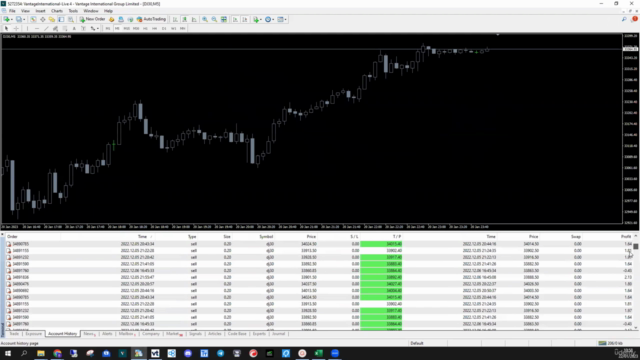Select the Arrows drawing tool

[93, 28]
